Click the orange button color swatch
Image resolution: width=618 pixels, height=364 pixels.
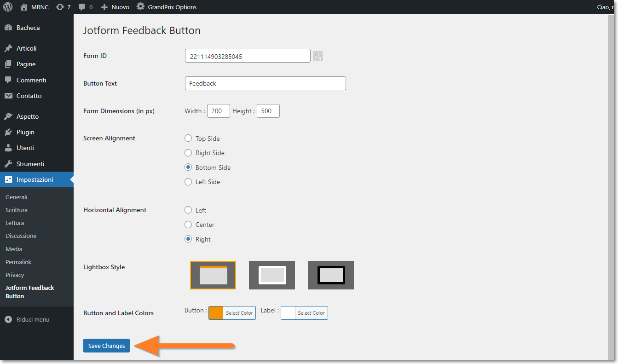tap(216, 313)
